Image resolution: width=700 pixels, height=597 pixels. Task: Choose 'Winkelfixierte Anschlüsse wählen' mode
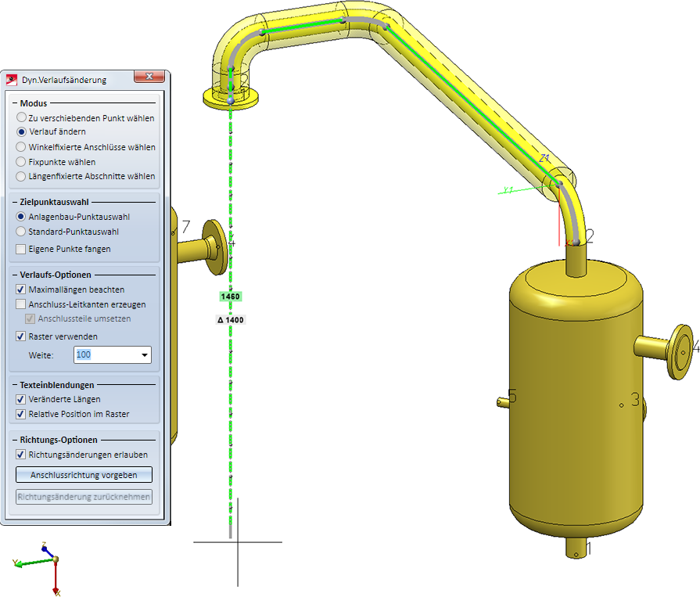[x=21, y=147]
